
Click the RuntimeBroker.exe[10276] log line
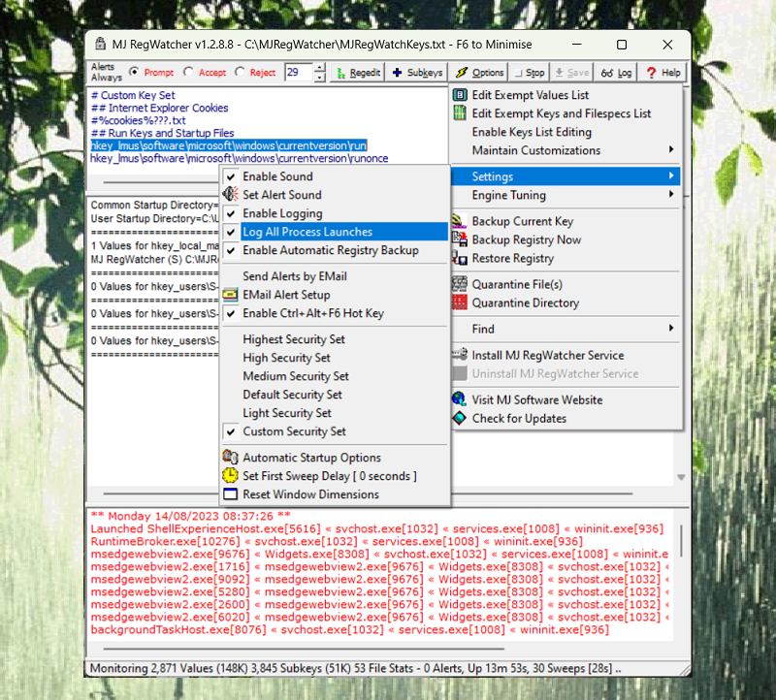click(337, 541)
